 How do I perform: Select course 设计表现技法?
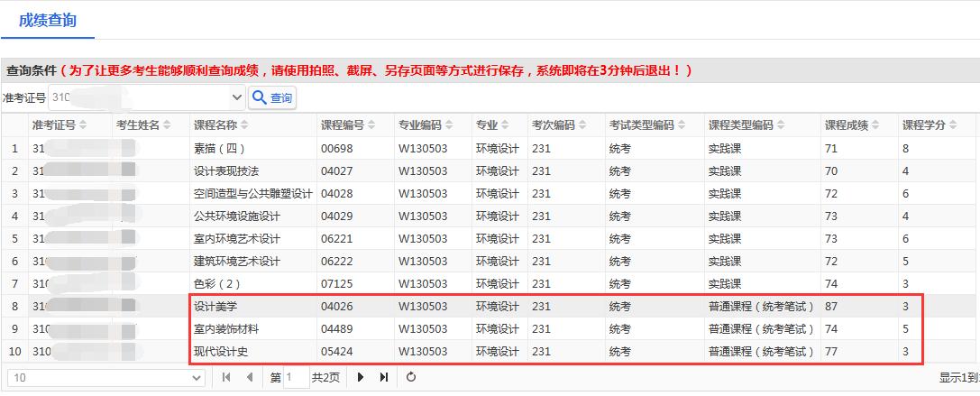pyautogui.click(x=226, y=171)
